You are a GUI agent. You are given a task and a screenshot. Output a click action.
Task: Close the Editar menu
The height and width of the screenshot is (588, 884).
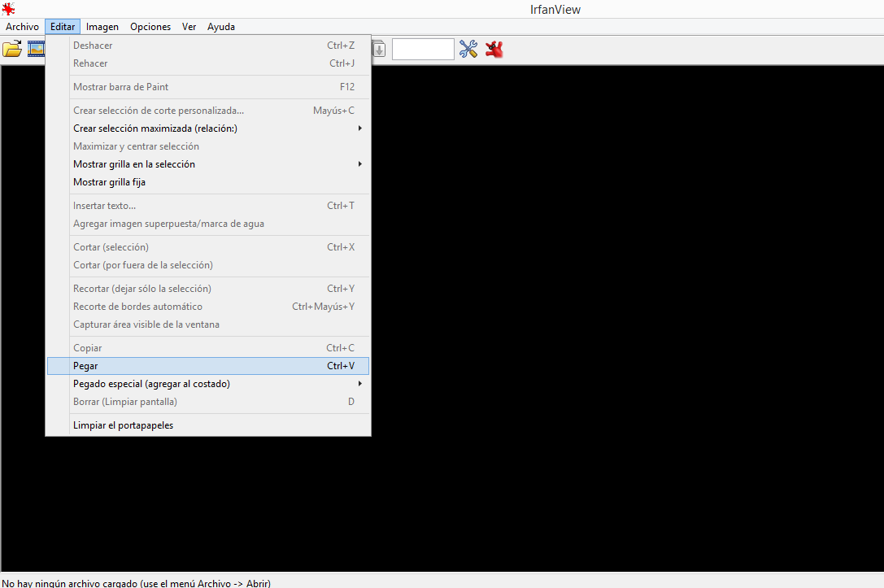tap(63, 27)
